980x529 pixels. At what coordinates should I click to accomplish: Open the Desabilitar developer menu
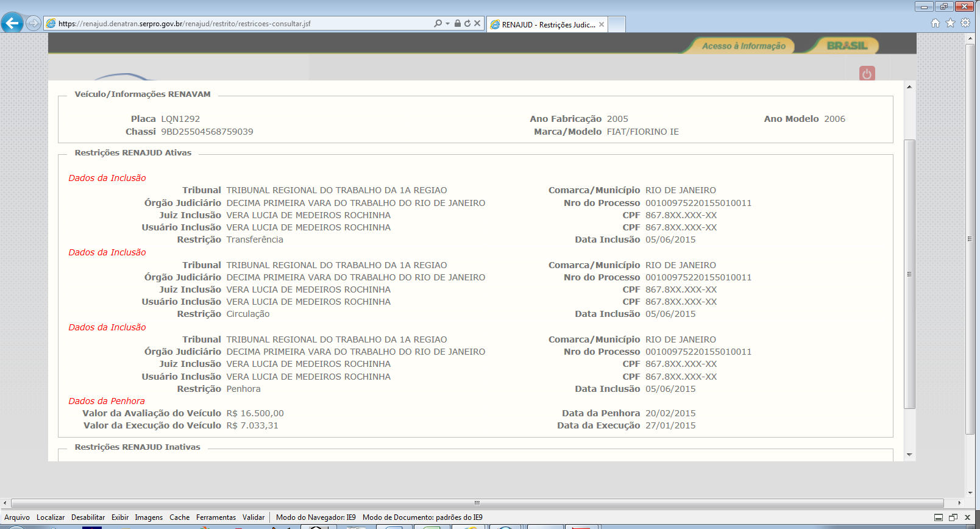[x=88, y=517]
